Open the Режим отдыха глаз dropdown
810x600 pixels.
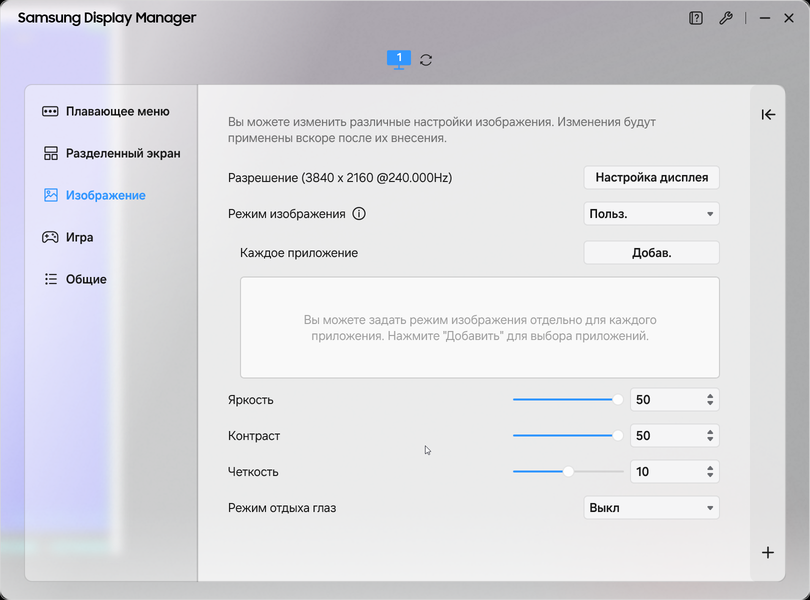coord(651,507)
